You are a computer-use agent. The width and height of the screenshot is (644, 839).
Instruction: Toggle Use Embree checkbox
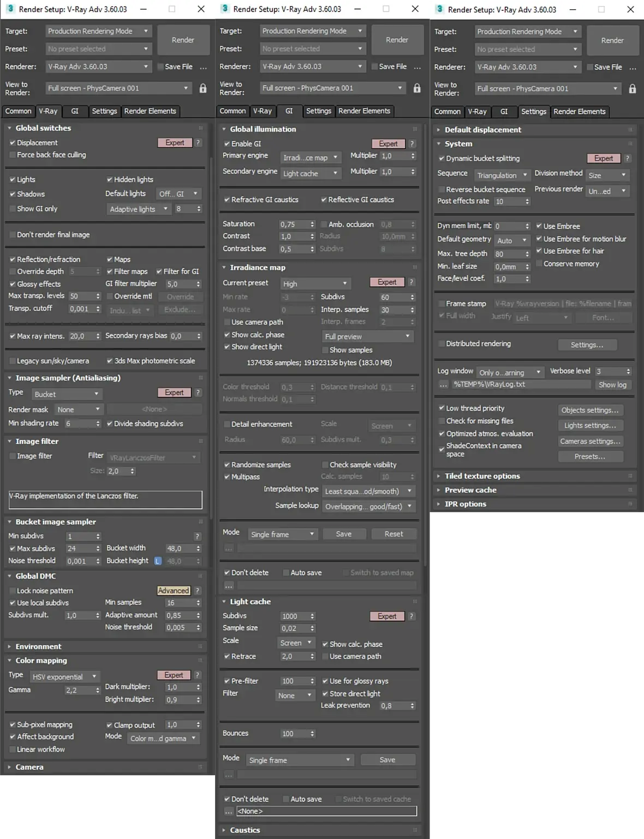(539, 226)
